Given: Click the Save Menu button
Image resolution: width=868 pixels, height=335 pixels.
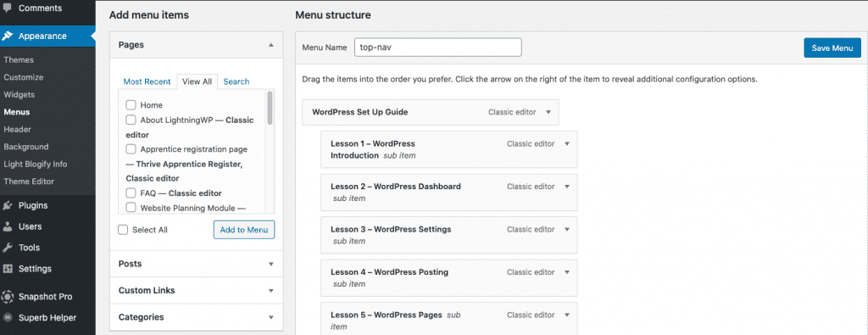Looking at the screenshot, I should 832,48.
